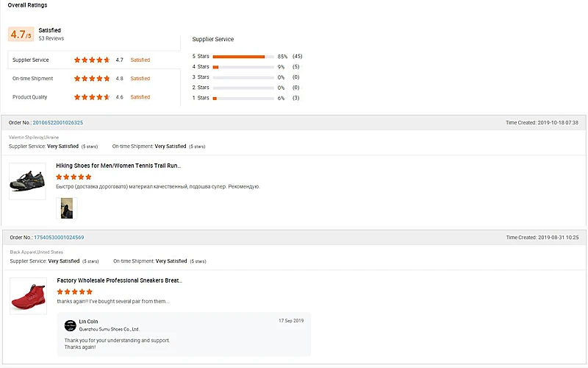Image resolution: width=588 pixels, height=368 pixels.
Task: Open the red sneaker product image
Action: tap(28, 296)
